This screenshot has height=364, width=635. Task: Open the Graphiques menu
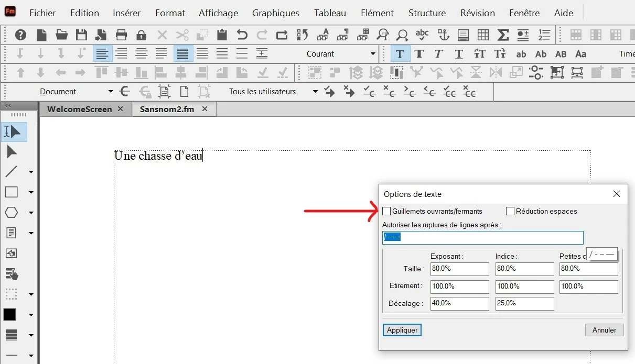pyautogui.click(x=275, y=13)
